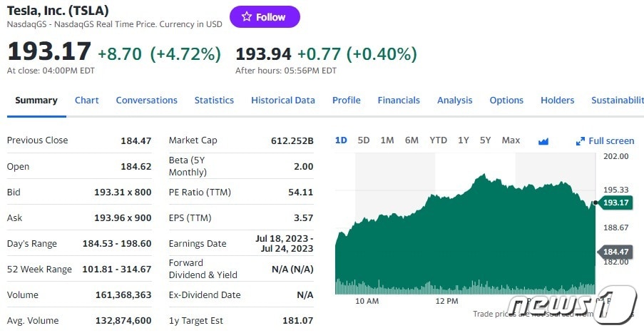The width and height of the screenshot is (644, 333).
Task: Open the chart type icon
Action: point(543,141)
